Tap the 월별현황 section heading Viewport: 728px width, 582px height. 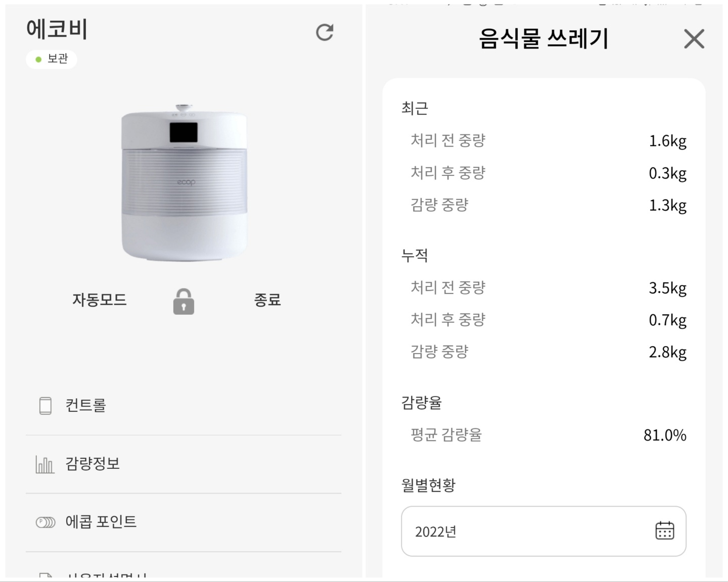428,485
